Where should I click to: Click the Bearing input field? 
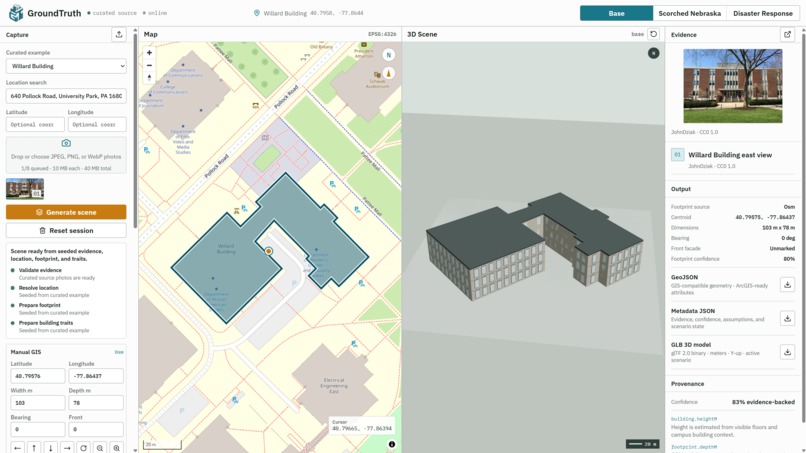pyautogui.click(x=38, y=429)
